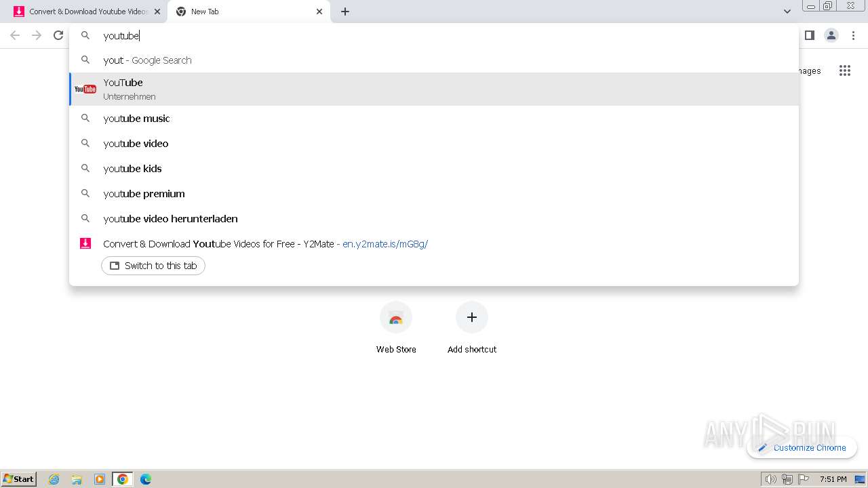Select the New Tab tab
The image size is (868, 488).
click(x=249, y=12)
